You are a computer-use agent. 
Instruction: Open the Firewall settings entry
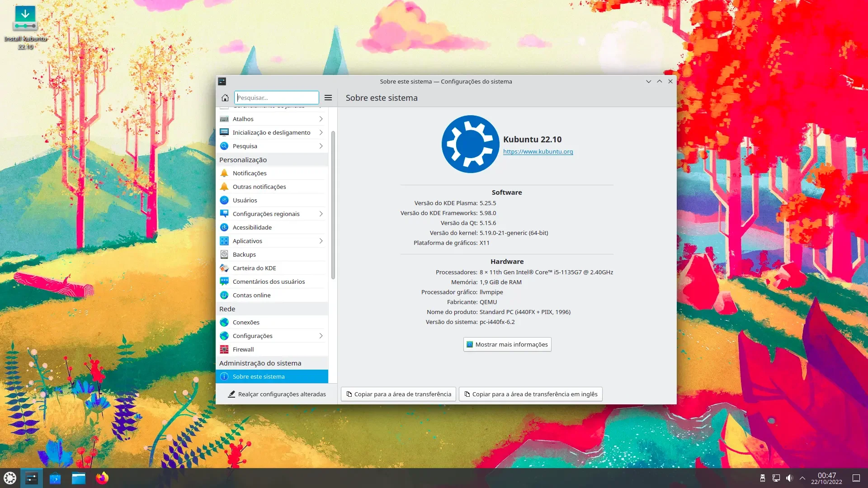pos(272,349)
